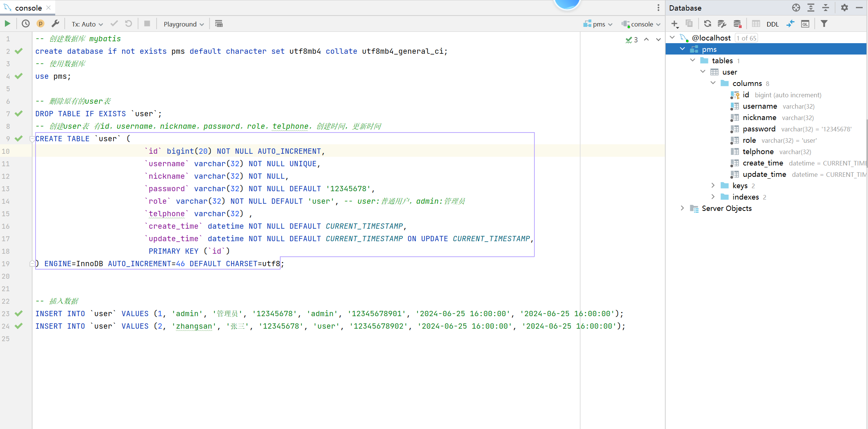Click the green Execute run button
The height and width of the screenshot is (429, 868).
(7, 24)
